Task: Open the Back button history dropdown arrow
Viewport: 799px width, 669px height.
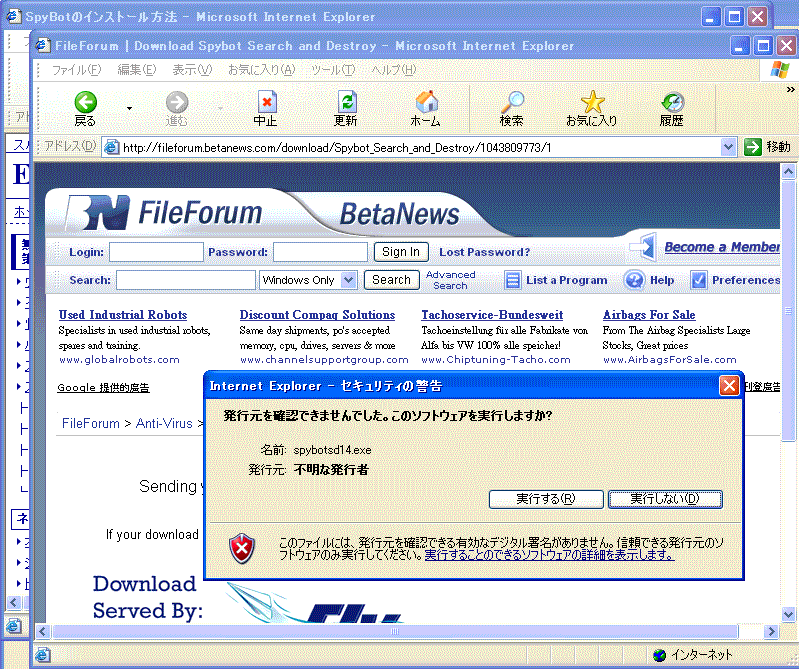Action: click(129, 108)
